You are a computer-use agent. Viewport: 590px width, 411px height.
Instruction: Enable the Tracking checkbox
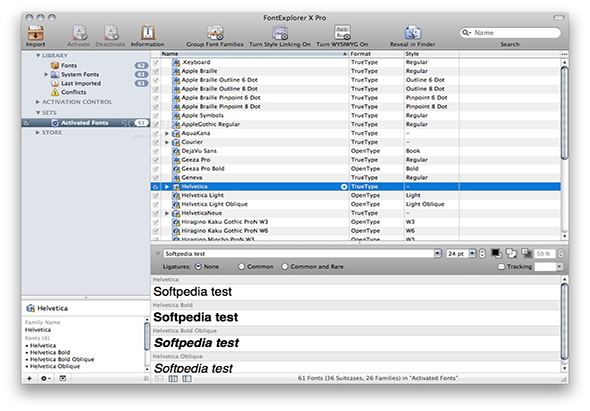(x=501, y=266)
